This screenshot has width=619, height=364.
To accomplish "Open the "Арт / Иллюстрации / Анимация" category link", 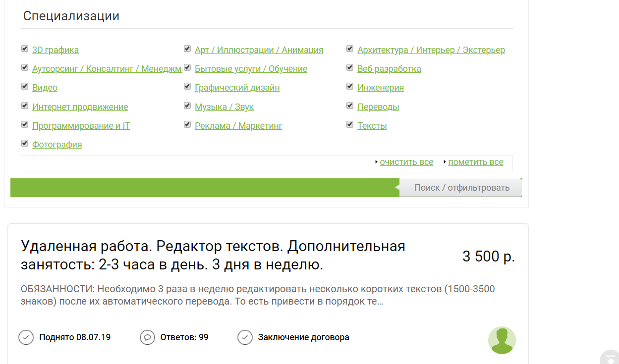I will [x=259, y=50].
